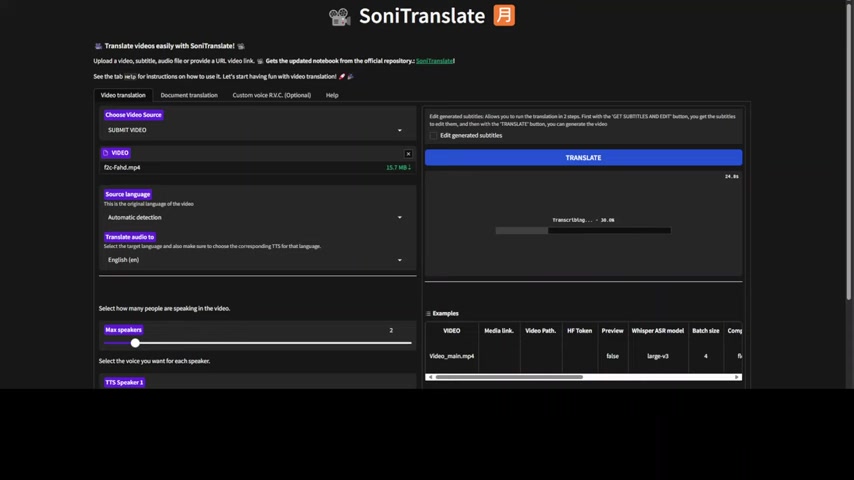Click the Video Path column header

click(x=540, y=331)
